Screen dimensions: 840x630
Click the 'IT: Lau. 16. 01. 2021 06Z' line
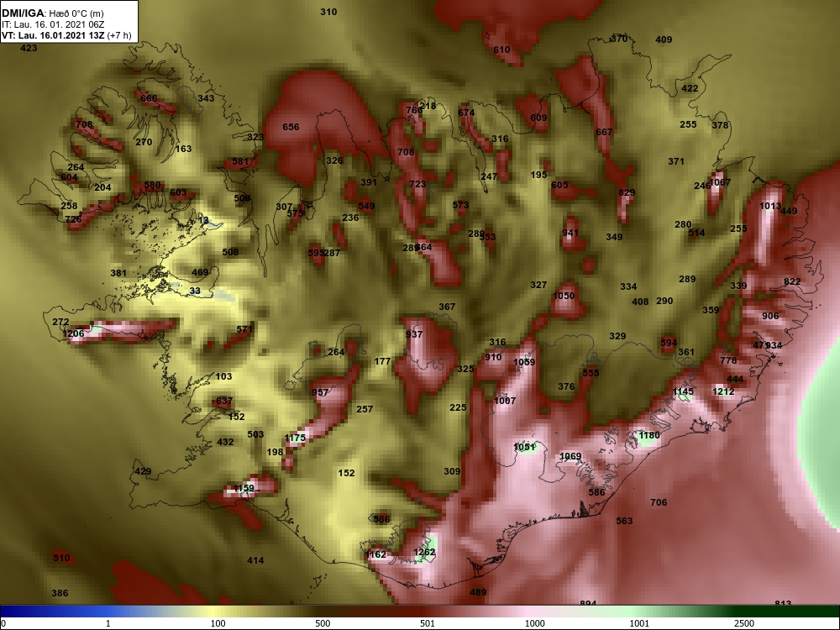pos(45,24)
